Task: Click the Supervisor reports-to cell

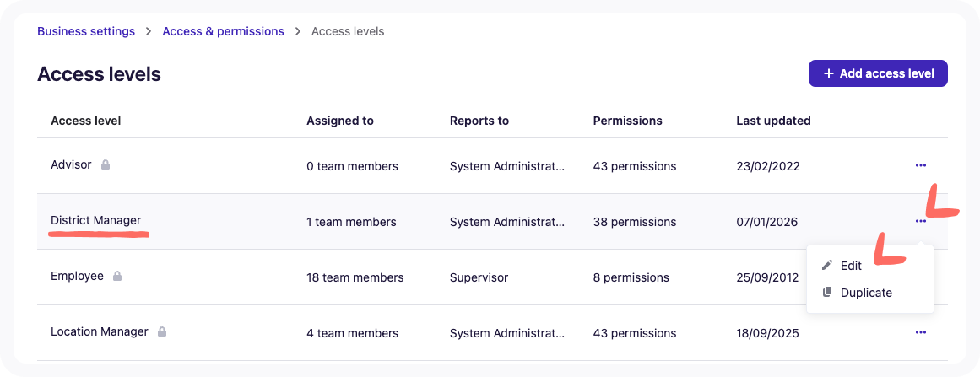Action: pyautogui.click(x=479, y=277)
